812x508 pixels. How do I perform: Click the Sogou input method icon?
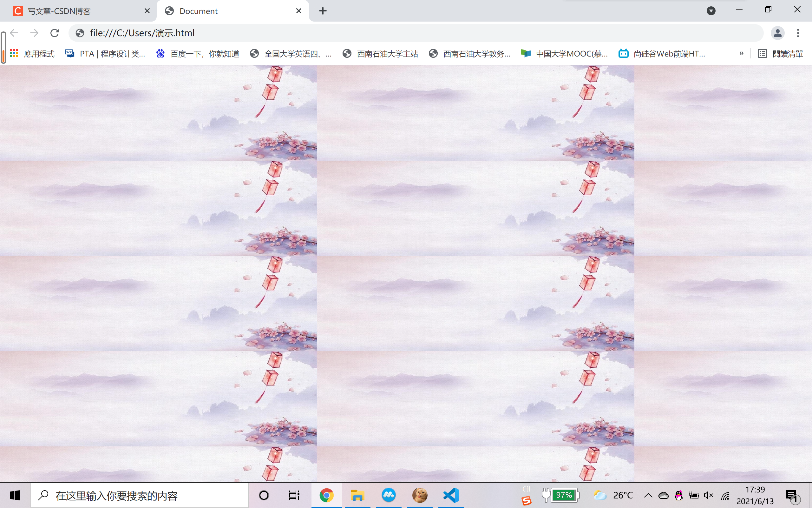[527, 501]
